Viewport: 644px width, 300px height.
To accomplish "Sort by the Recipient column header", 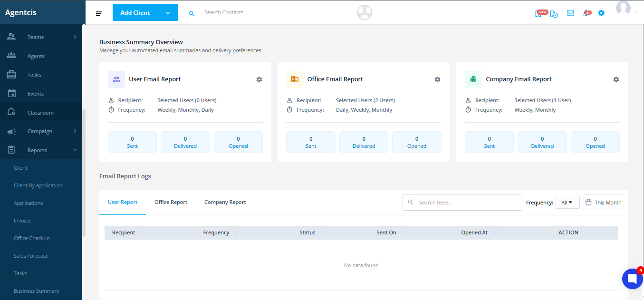I will pos(124,233).
